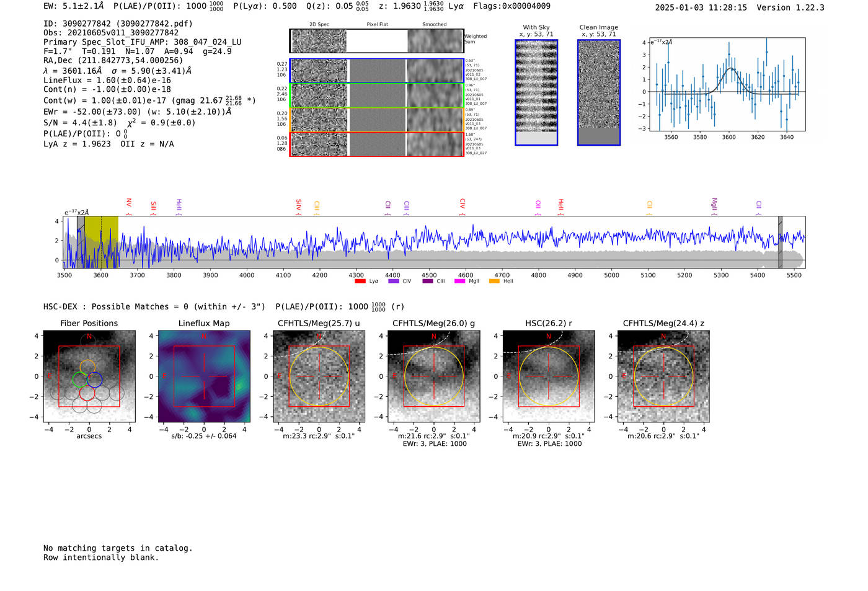Click the orange fiber circle in Fiber Positions
This screenshot has width=868, height=591.
pyautogui.click(x=88, y=368)
